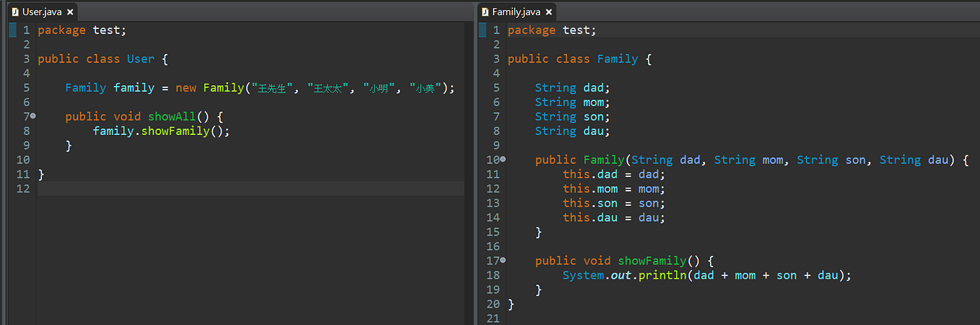Click line number 5 in User.java gutter
This screenshot has height=325, width=980.
(x=27, y=88)
